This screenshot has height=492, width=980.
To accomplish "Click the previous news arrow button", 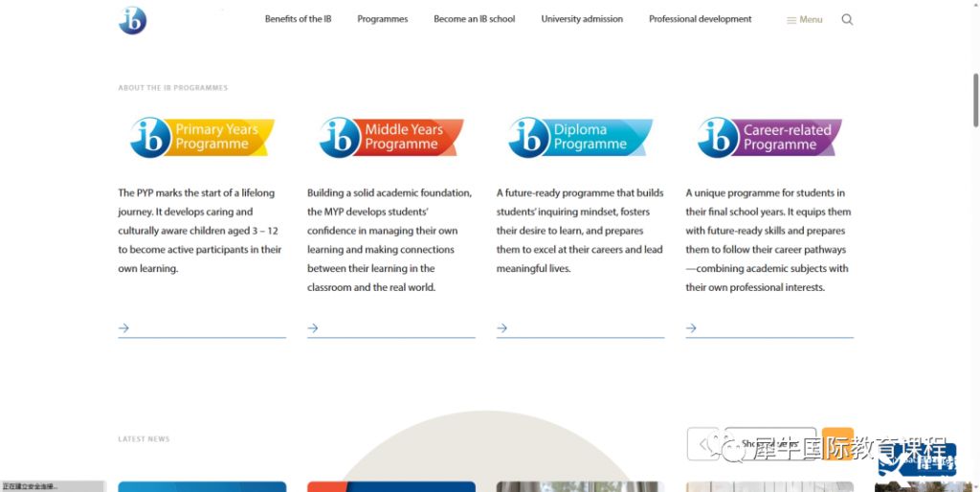I will click(x=703, y=444).
